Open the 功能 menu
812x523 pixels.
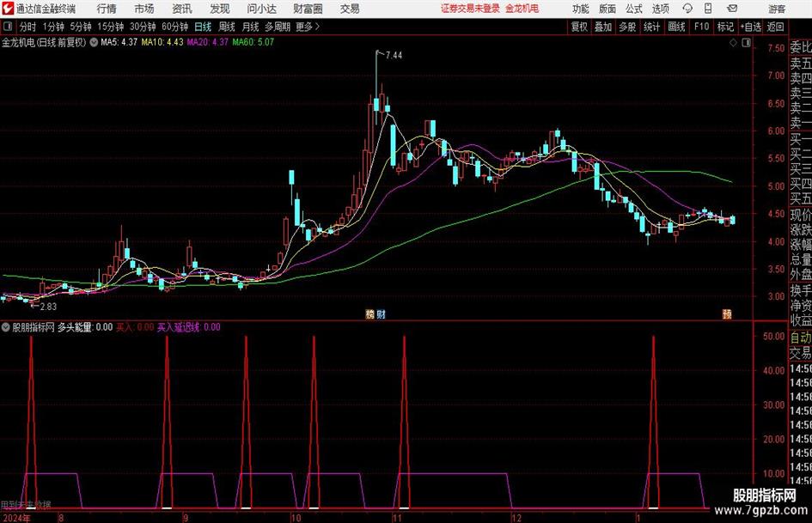(x=581, y=9)
